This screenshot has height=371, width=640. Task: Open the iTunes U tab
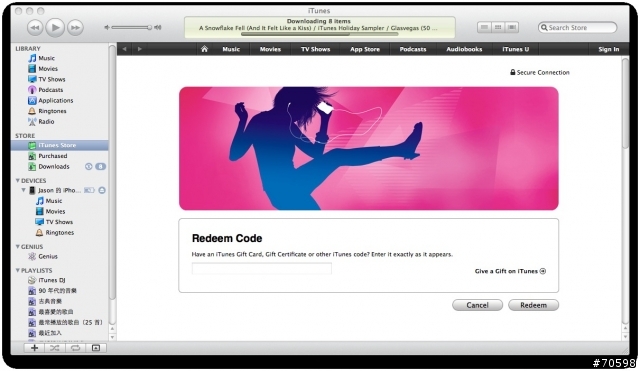point(516,49)
